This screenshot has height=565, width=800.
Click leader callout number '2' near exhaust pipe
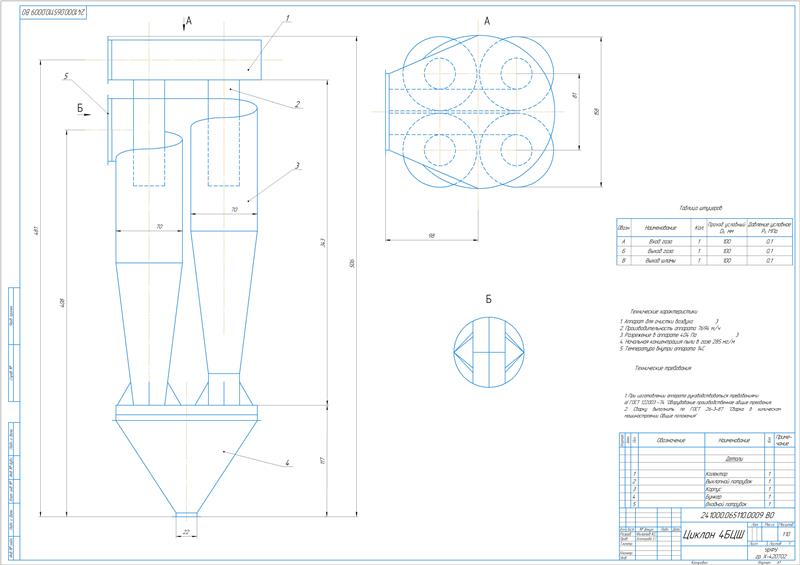click(297, 104)
